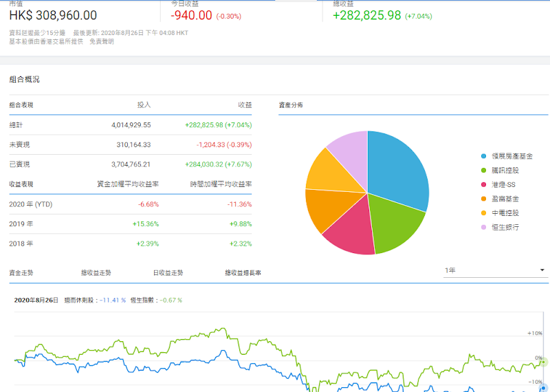Screen dimensions: 550x392
Task: Click the pink 港燈-SS legend dot
Action: click(x=484, y=184)
